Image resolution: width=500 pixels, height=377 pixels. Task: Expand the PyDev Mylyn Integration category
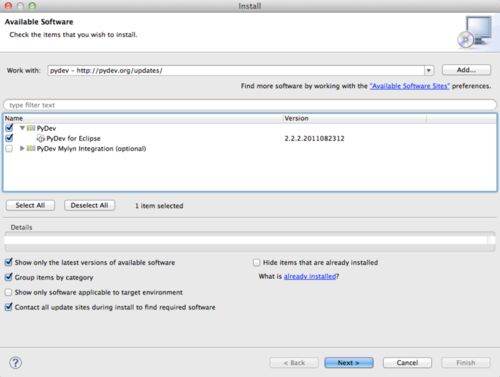tap(22, 148)
